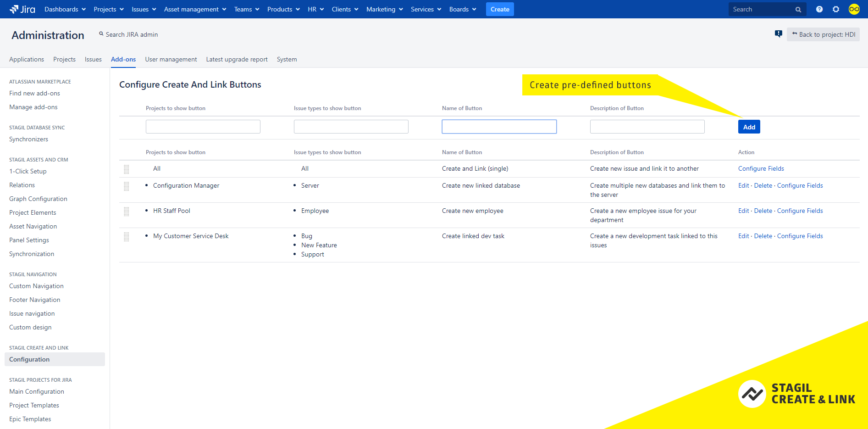Grab drag handle of My Customer Service Desk row

click(127, 237)
